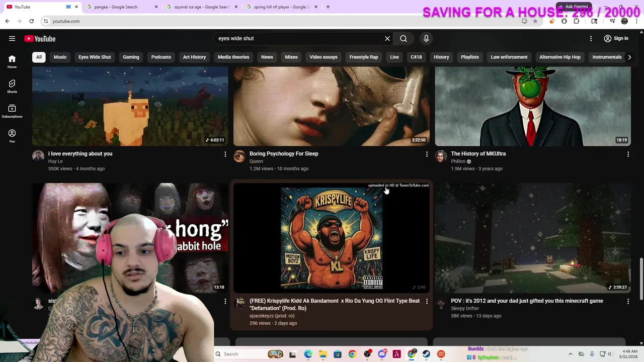Click the magnifier search button
Screen dimensions: 644x362
404,38
